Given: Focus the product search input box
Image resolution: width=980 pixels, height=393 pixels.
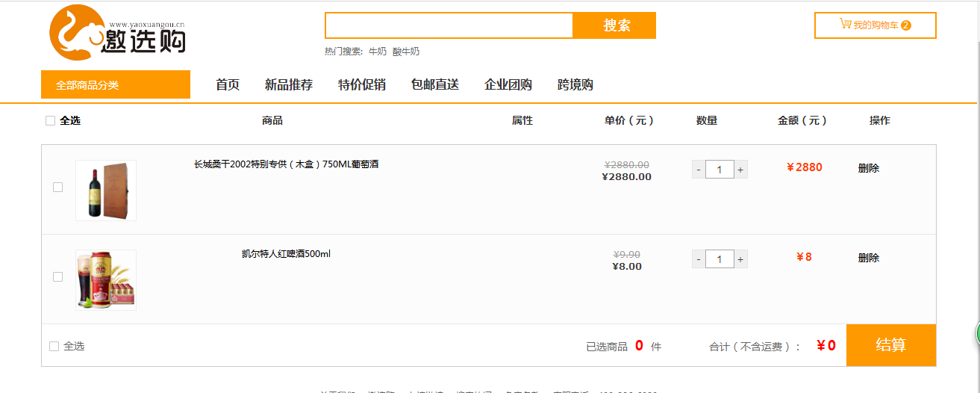Looking at the screenshot, I should 449,25.
